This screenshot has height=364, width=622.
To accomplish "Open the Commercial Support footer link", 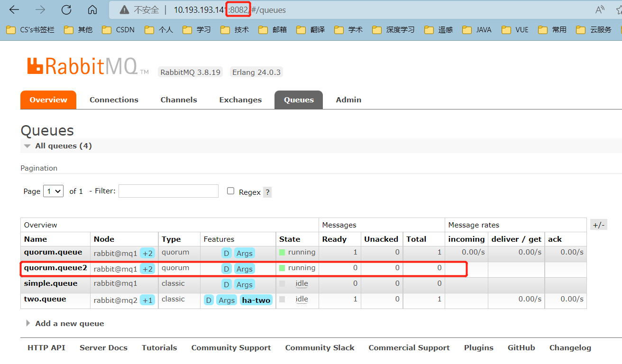I will point(409,347).
